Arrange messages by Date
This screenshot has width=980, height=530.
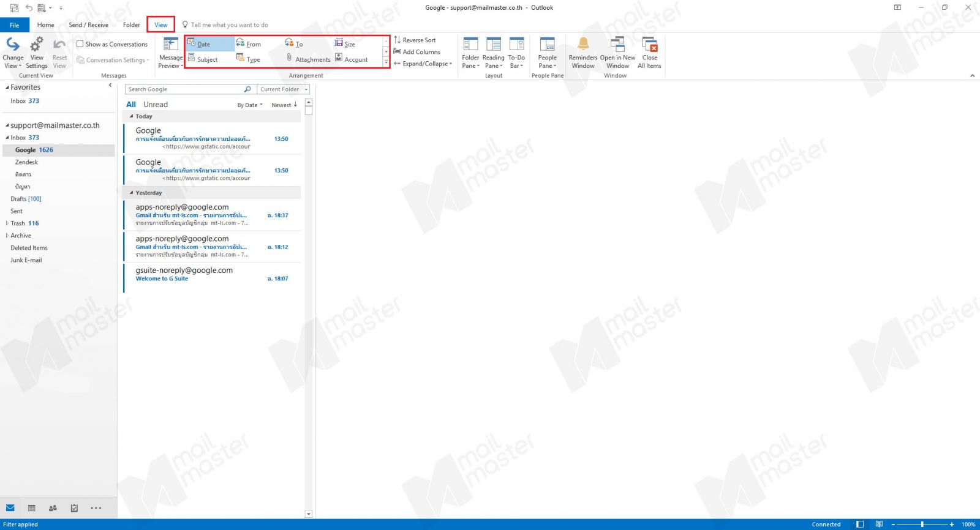coord(210,44)
